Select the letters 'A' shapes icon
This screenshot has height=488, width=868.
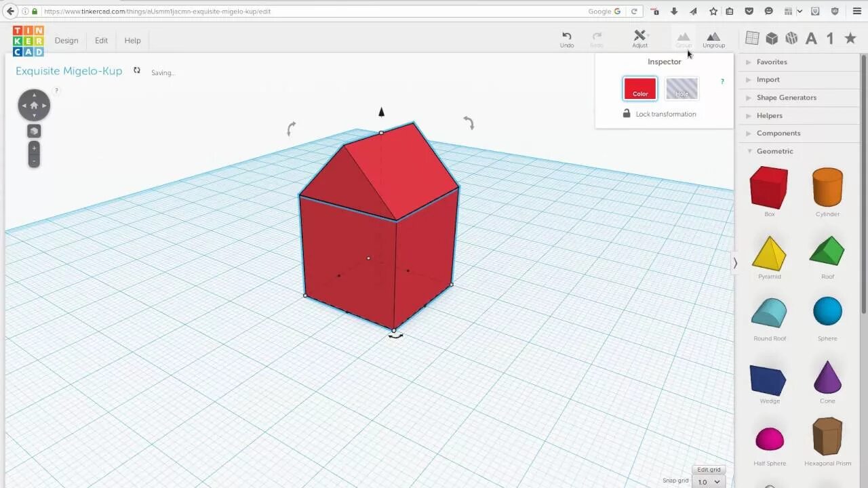click(811, 39)
